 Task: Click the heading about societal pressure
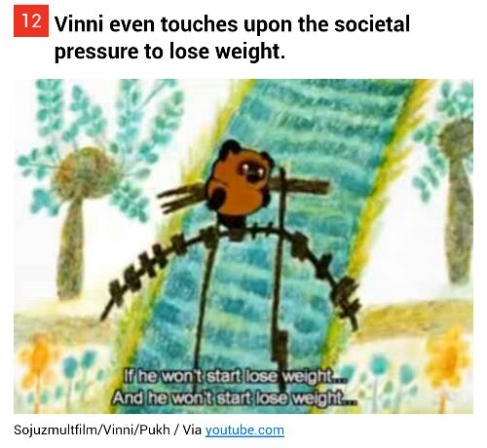pos(232,38)
